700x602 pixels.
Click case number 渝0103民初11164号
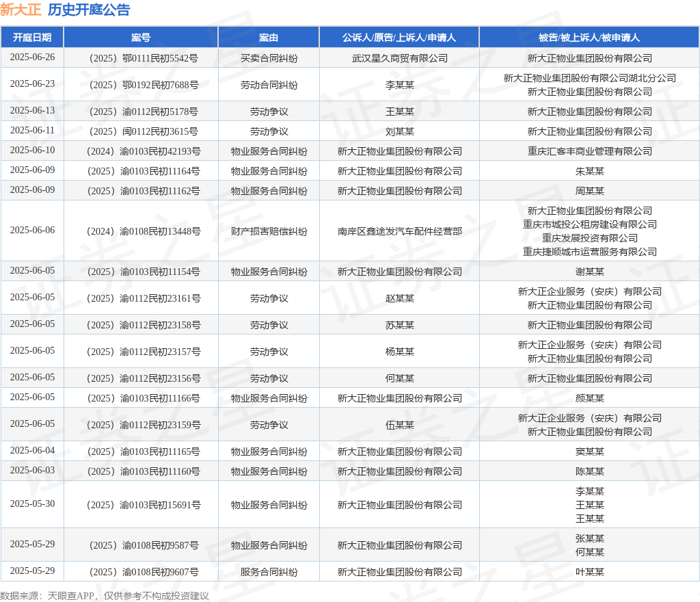point(144,171)
